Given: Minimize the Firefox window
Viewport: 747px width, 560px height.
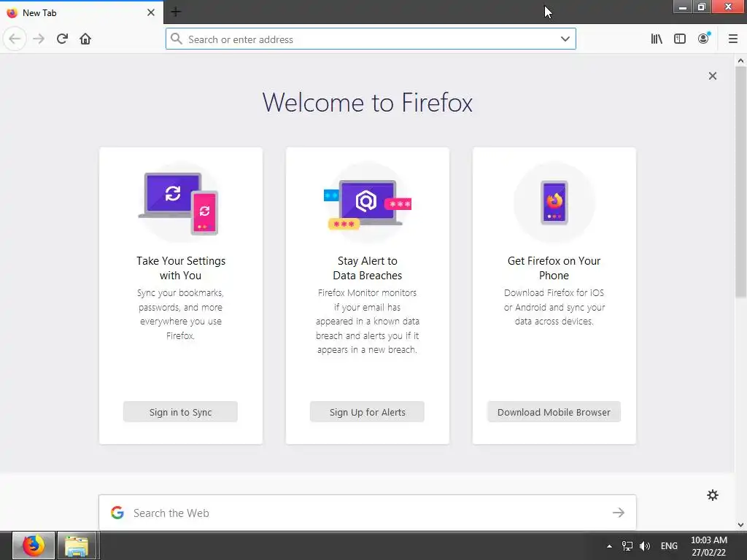Looking at the screenshot, I should pos(682,7).
